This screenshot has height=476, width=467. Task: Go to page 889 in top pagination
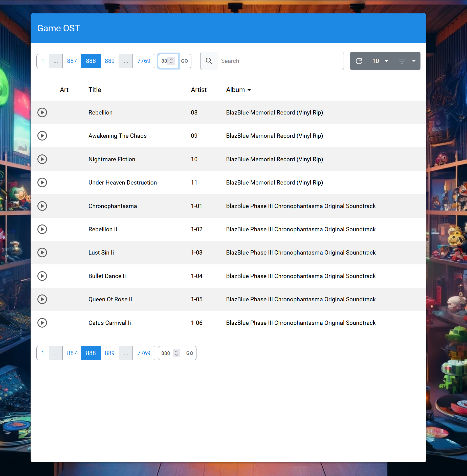[110, 61]
